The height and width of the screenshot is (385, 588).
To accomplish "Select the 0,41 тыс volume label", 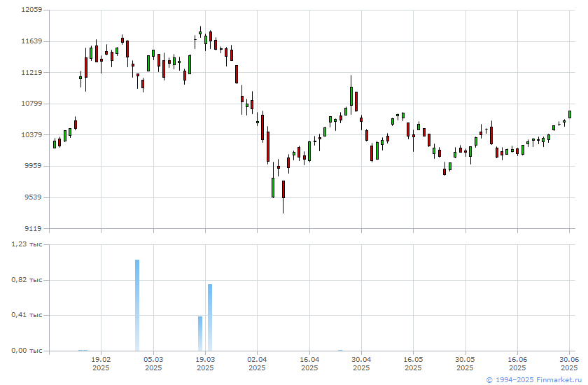I will [27, 315].
